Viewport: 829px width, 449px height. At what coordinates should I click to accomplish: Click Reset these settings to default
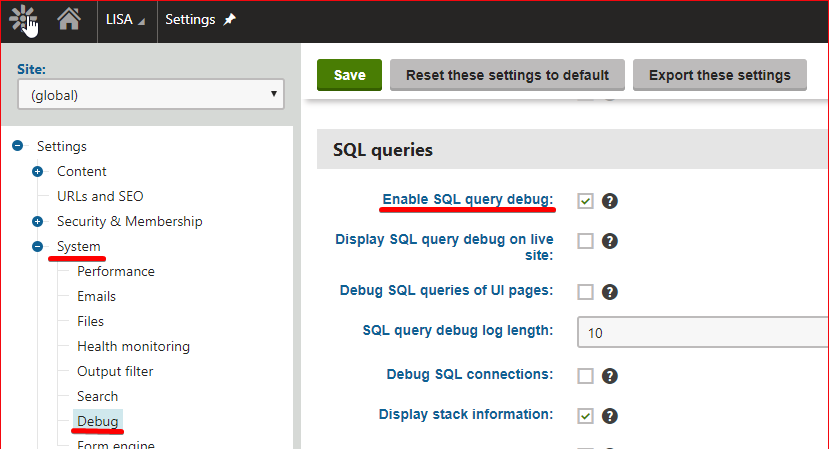click(508, 75)
